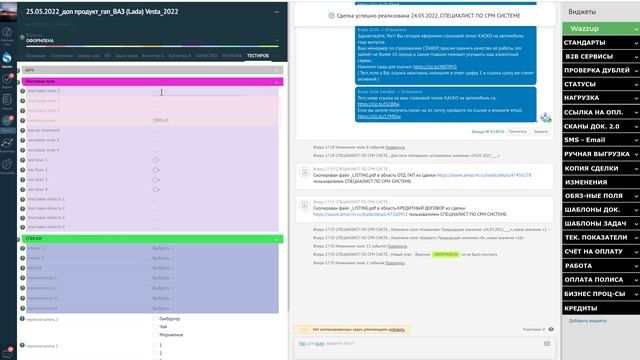Click help icon beside текстовая область 1

22,199
